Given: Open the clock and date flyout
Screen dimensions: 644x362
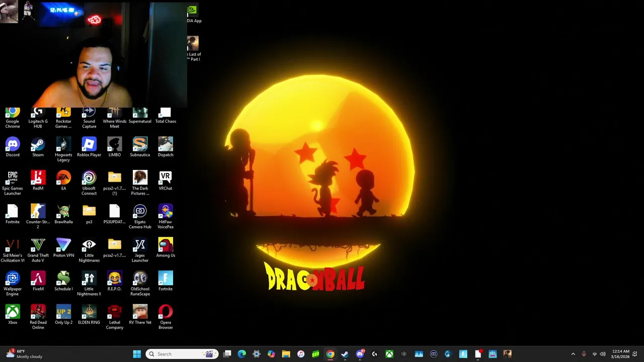Looking at the screenshot, I should tap(620, 354).
